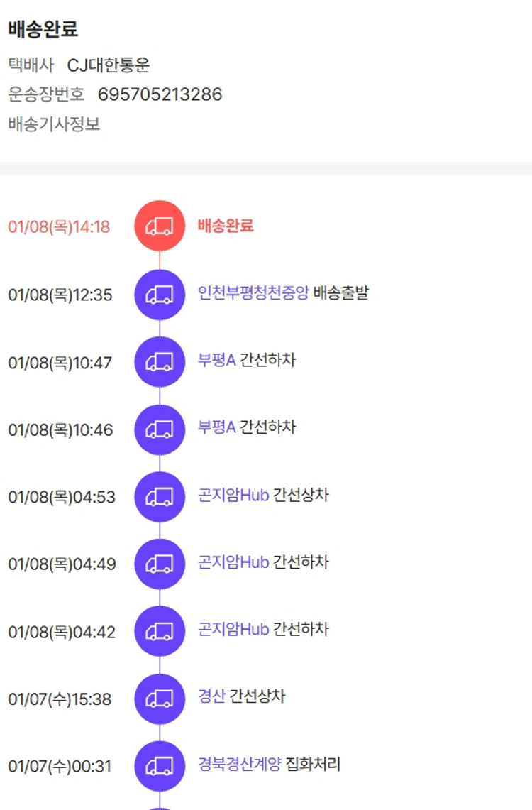Viewport: 532px width, 810px height.
Task: Open the 경북경산계양 location link
Action: click(x=240, y=765)
